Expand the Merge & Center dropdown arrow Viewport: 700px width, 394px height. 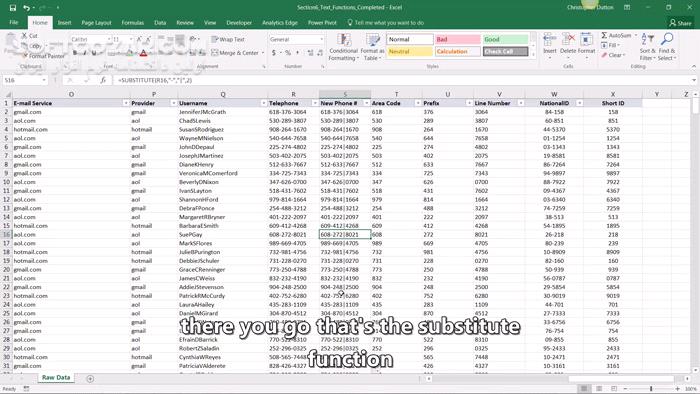point(262,53)
